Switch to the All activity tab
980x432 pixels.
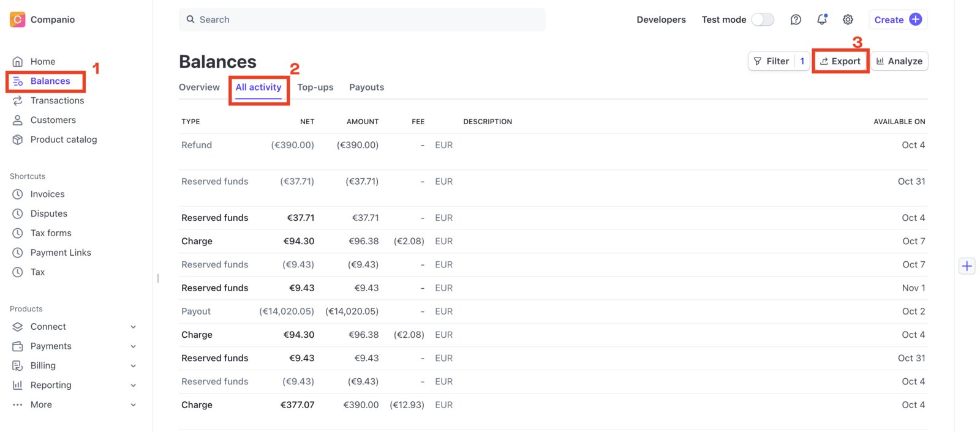(258, 88)
